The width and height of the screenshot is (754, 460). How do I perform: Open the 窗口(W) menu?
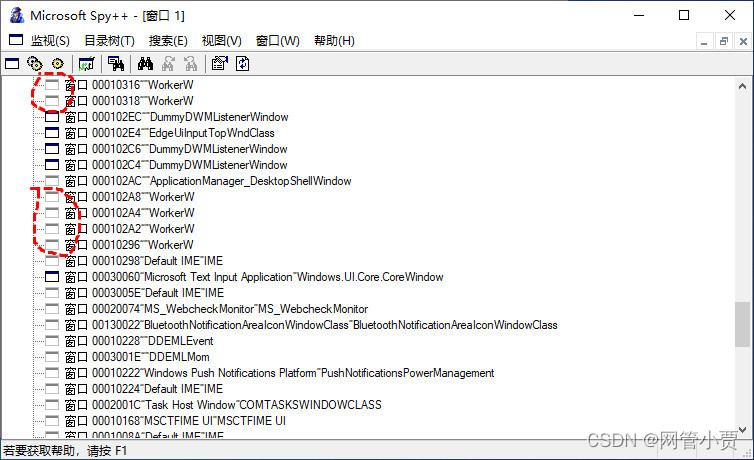point(277,40)
